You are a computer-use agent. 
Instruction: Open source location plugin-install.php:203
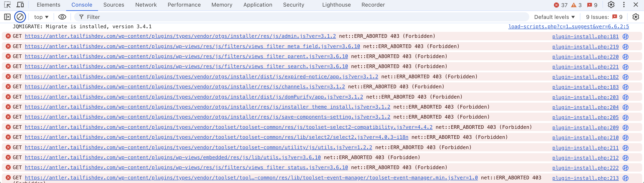pyautogui.click(x=585, y=97)
